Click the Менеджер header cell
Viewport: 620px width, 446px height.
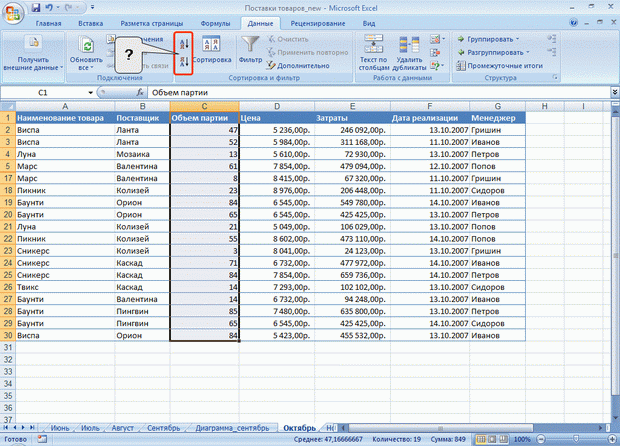tap(497, 118)
